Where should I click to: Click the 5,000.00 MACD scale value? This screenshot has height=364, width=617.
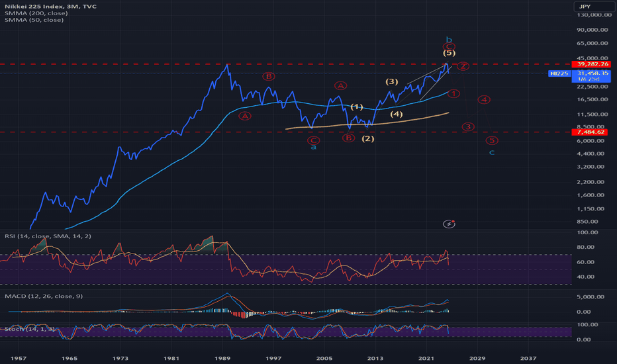591,296
